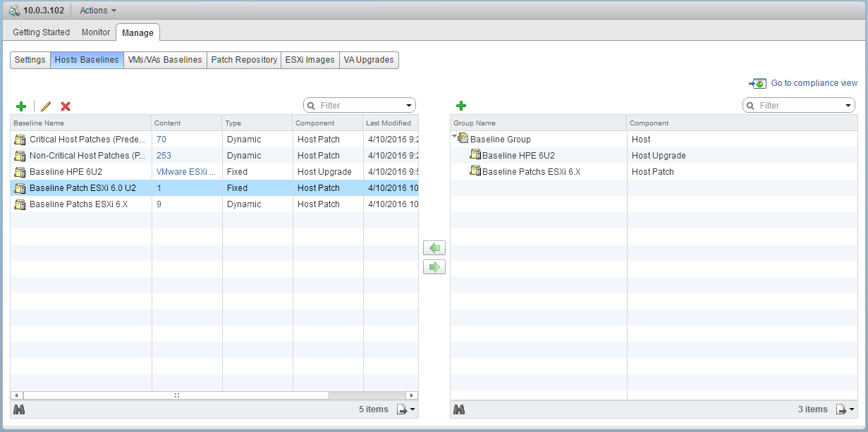Edit the selected baseline using the pencil icon
868x432 pixels.
coord(45,106)
